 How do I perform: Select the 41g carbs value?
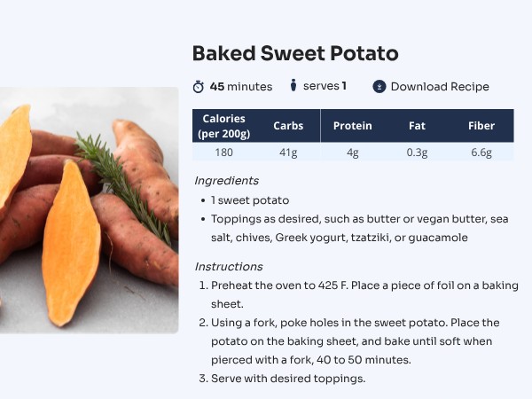point(288,153)
